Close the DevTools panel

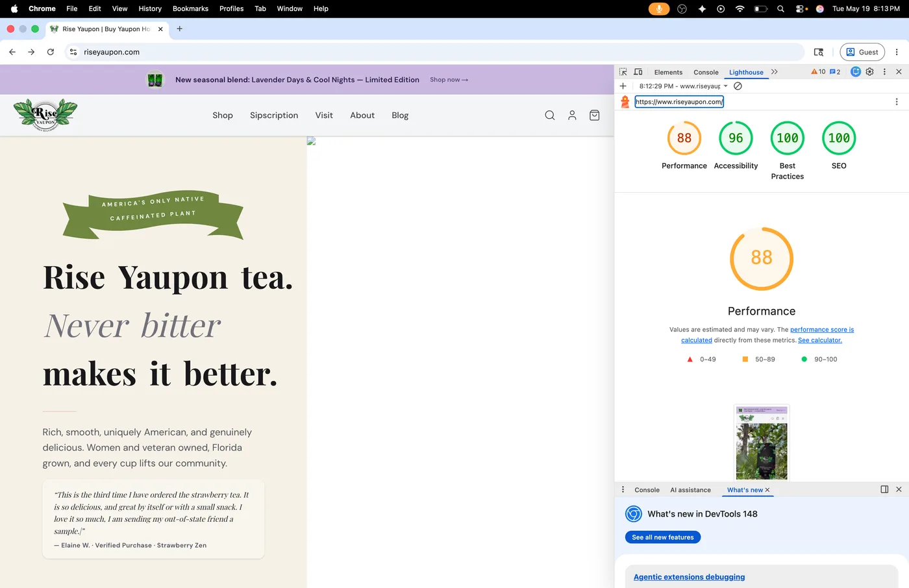click(x=899, y=72)
